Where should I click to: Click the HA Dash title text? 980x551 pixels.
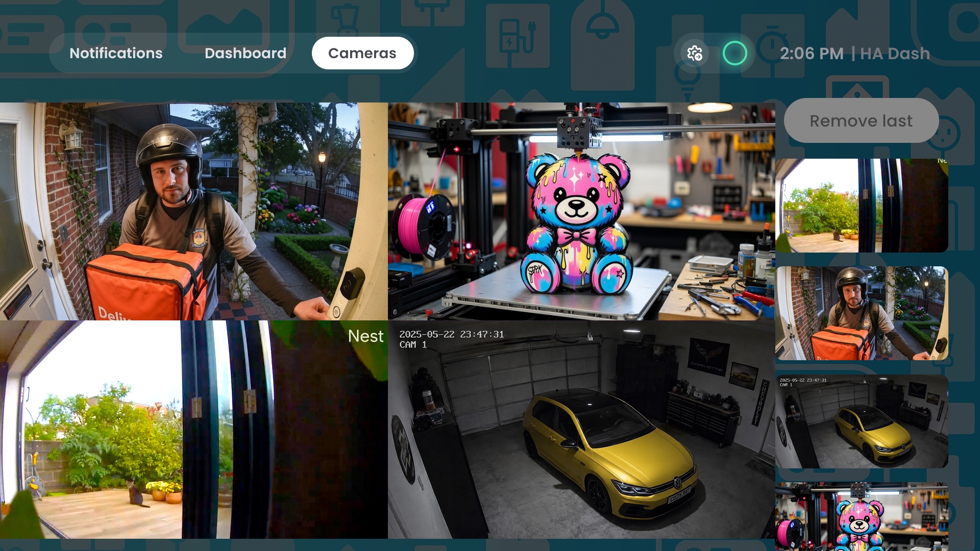click(895, 54)
